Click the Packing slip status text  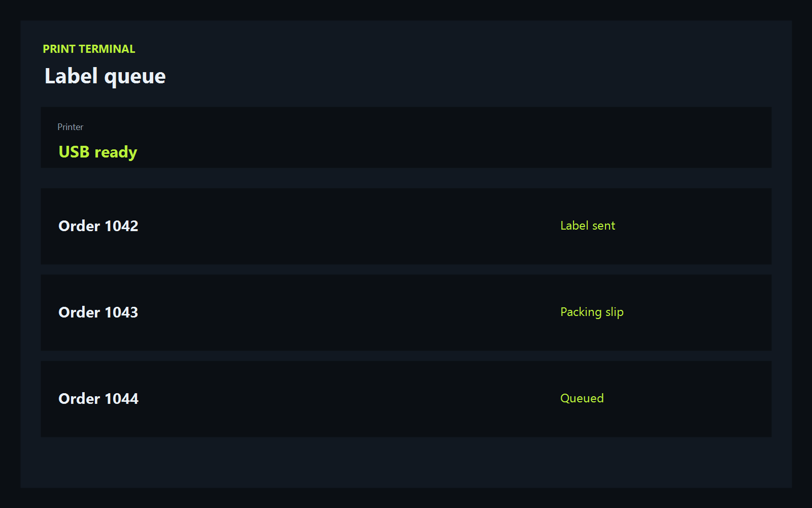pyautogui.click(x=592, y=312)
